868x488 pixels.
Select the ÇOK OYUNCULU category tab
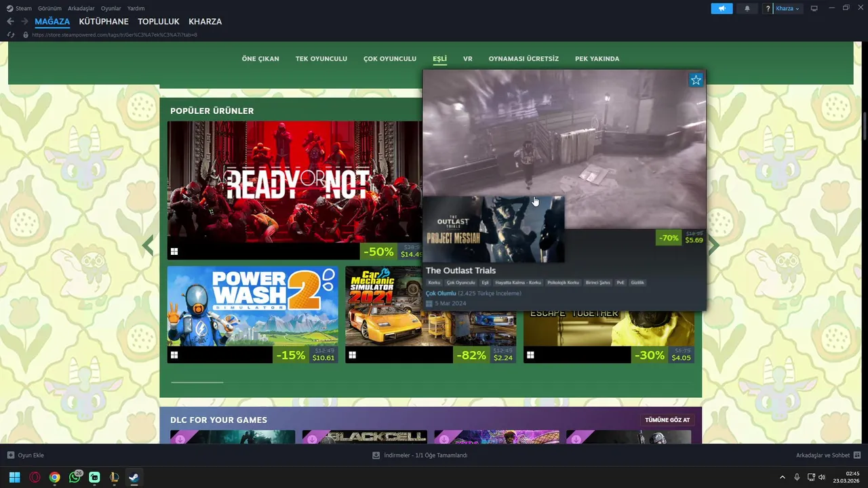pos(390,59)
